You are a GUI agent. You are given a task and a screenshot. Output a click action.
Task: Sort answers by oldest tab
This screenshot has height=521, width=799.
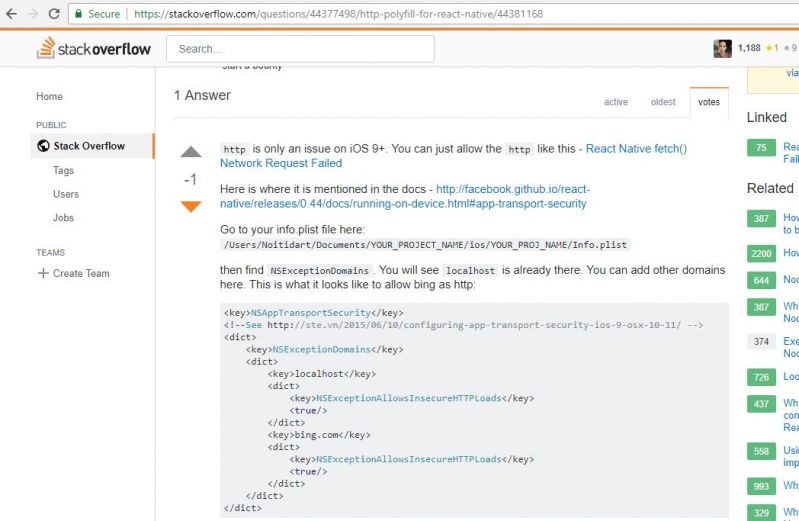tap(663, 102)
